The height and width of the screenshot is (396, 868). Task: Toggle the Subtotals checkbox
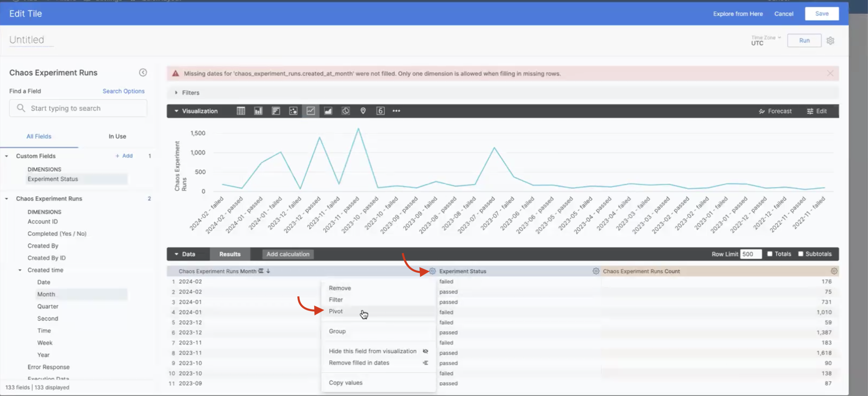[x=801, y=254]
